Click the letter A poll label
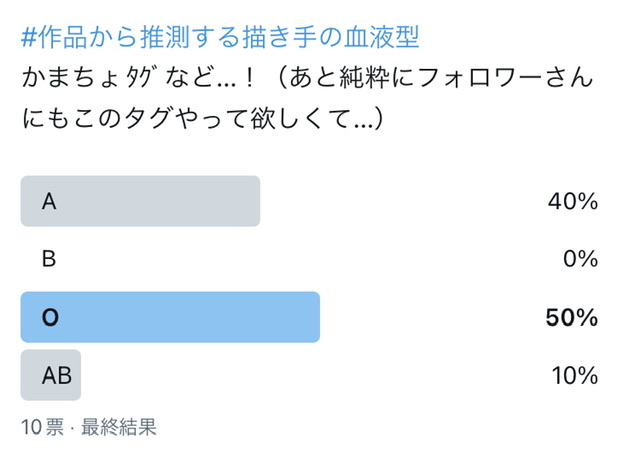Image resolution: width=640 pixels, height=464 pixels. click(48, 201)
